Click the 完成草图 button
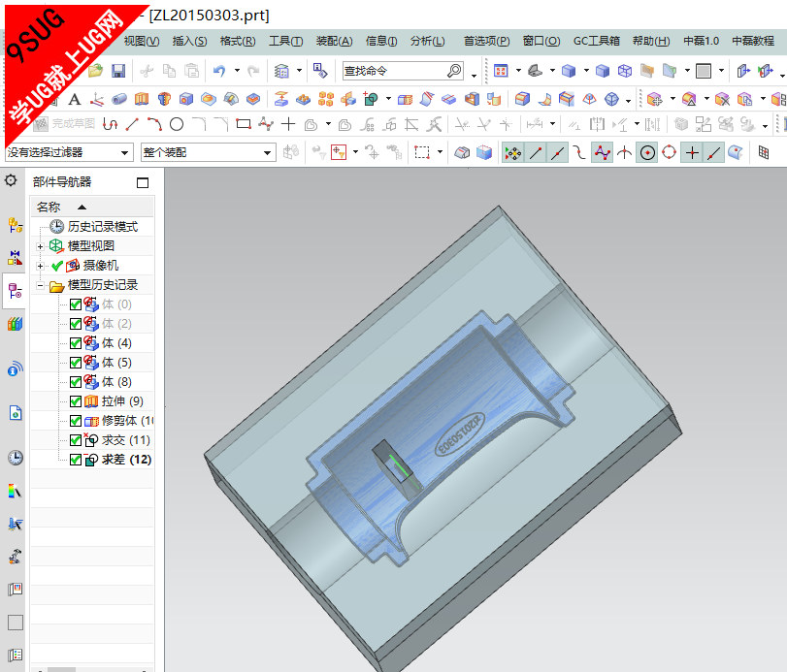 (x=64, y=124)
